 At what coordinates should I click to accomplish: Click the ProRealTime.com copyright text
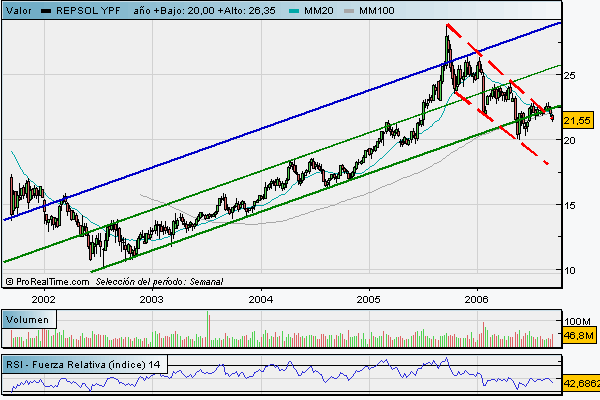click(47, 282)
